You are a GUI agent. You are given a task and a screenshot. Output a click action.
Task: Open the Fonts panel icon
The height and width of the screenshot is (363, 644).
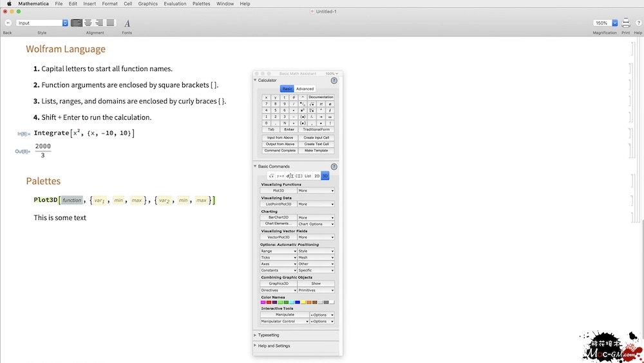pos(127,23)
